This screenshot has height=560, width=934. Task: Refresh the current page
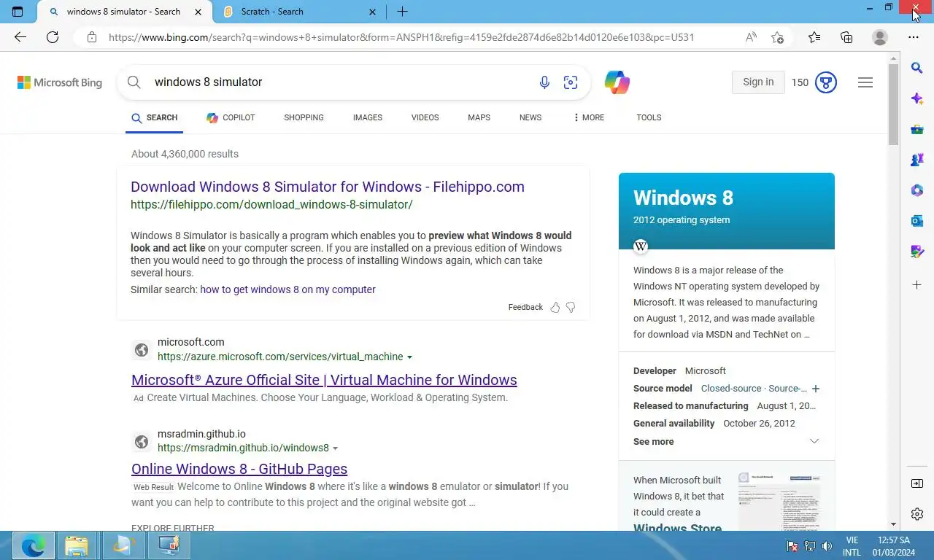[53, 37]
